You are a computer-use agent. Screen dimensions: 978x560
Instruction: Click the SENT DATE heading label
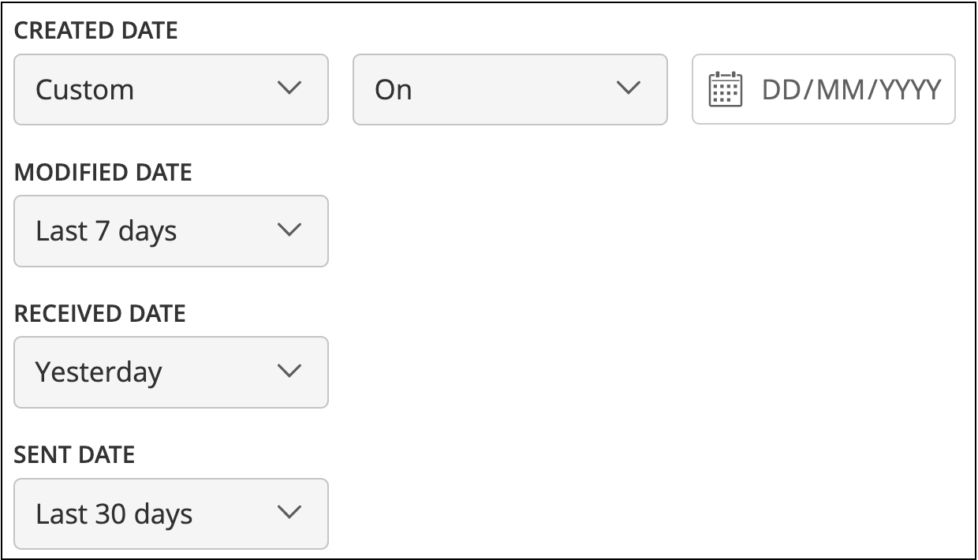75,455
